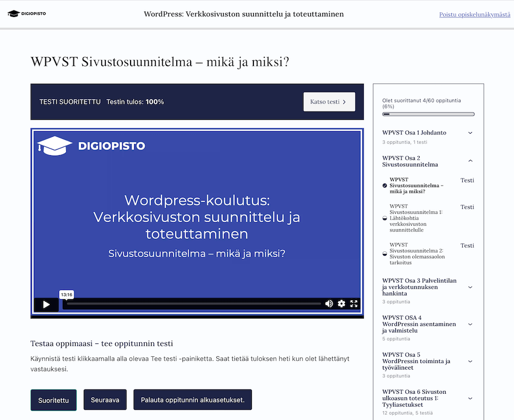Screen dimensions: 514x420
Task: Open lesson Sivustosuunnitelma 2: Sivuston olemassaolon tarkoitus
Action: point(417,253)
